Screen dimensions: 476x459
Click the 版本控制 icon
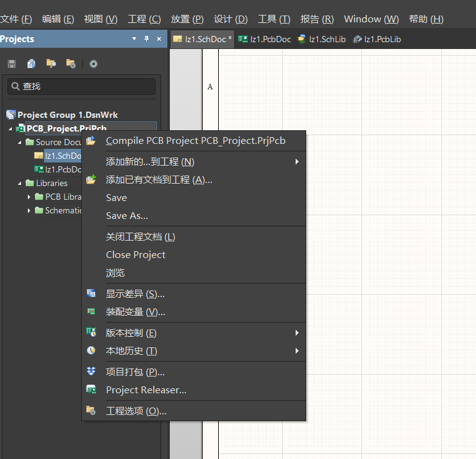coord(91,332)
